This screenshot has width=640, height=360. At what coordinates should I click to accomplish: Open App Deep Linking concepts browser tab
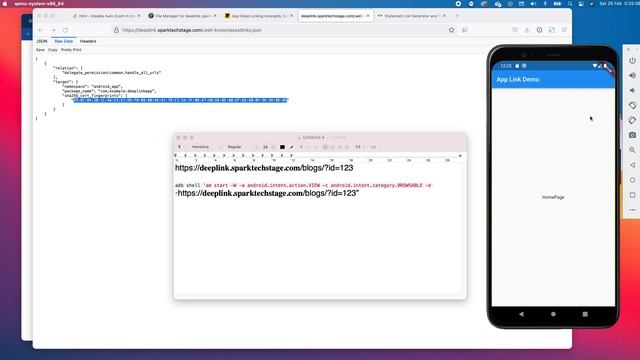(x=259, y=16)
